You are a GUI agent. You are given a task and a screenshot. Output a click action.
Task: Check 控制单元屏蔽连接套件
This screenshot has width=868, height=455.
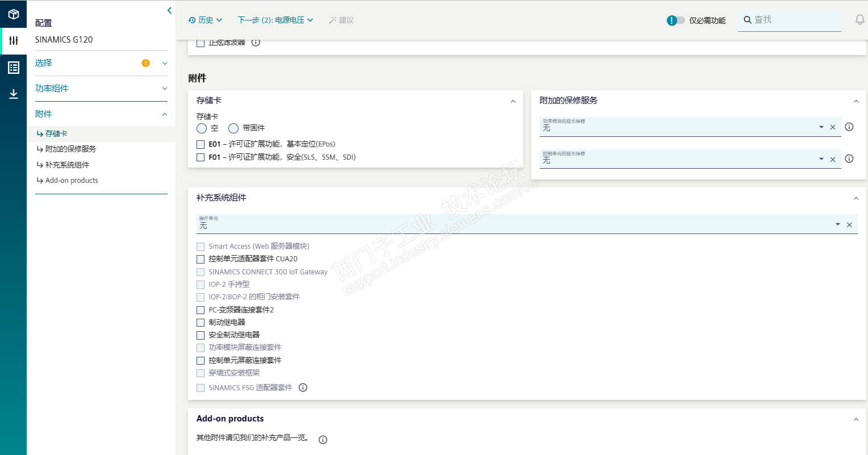201,361
